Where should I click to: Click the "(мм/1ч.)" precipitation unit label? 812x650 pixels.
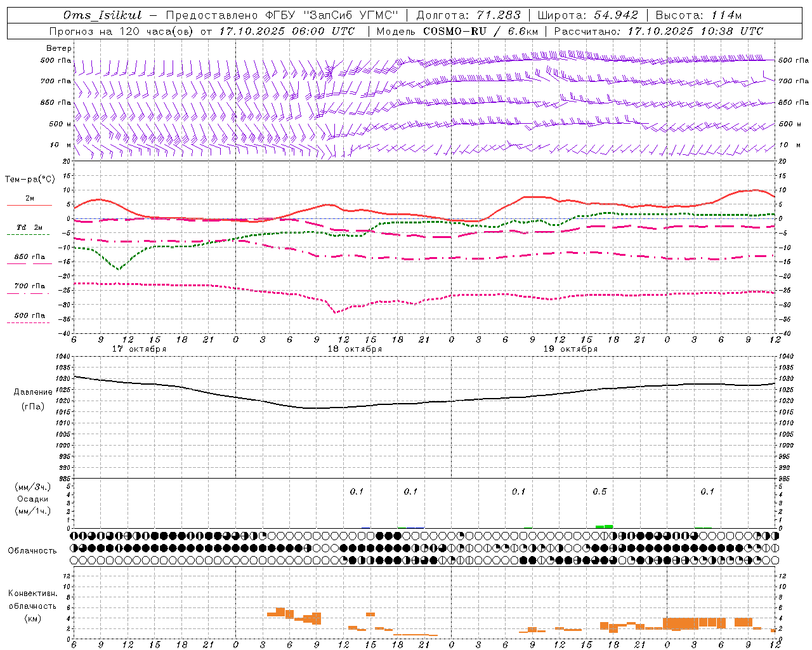(x=33, y=511)
